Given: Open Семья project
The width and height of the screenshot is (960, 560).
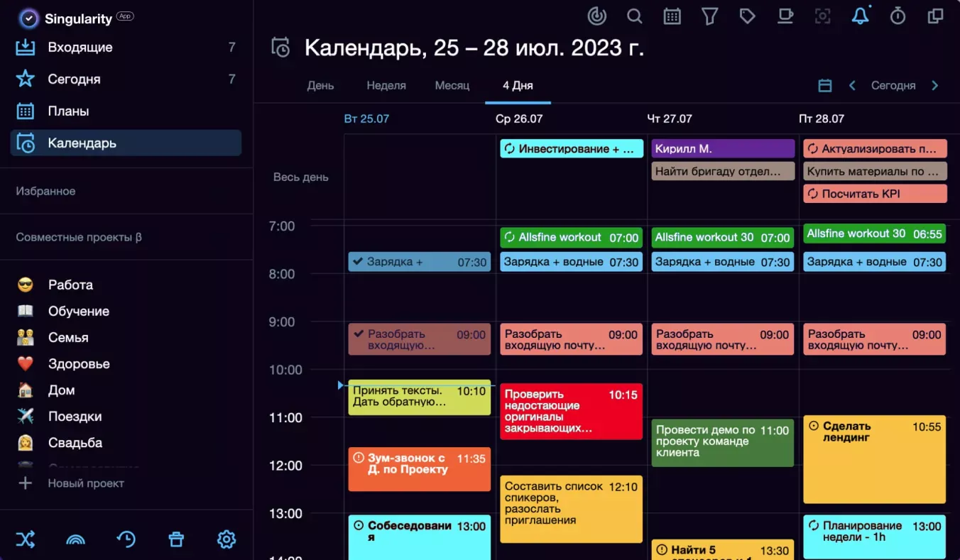Looking at the screenshot, I should coord(67,337).
